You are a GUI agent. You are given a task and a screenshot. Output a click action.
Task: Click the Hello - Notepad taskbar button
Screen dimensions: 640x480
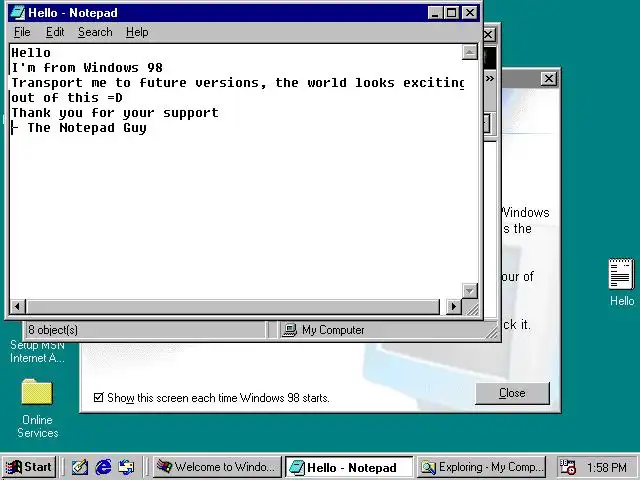pos(349,467)
